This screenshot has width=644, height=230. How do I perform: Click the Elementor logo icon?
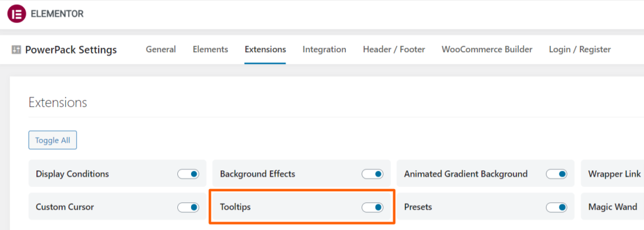[x=16, y=14]
